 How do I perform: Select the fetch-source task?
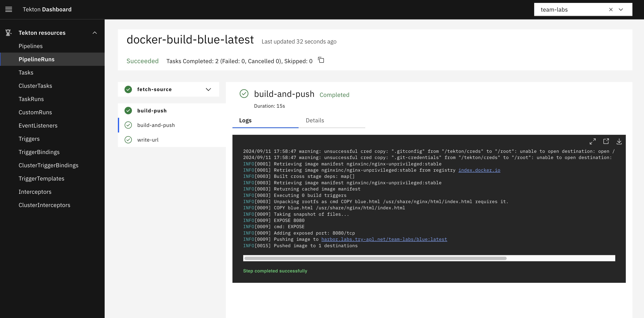pos(168,89)
